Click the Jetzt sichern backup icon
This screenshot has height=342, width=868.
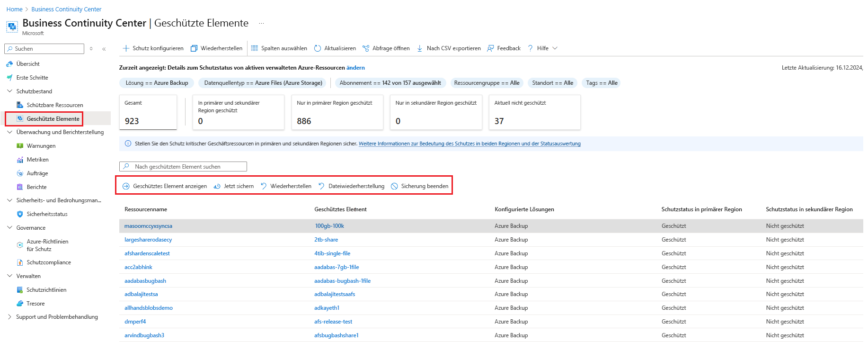click(x=217, y=186)
